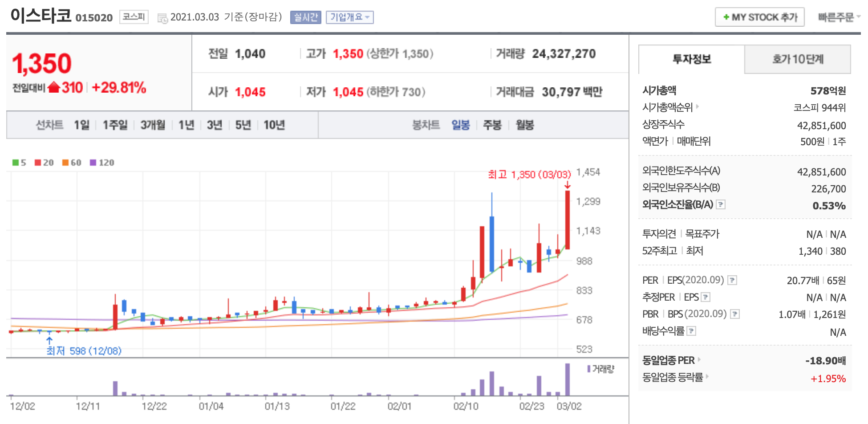This screenshot has width=868, height=424.
Task: Expand the 빠른주문 dropdown
Action: pos(839,17)
